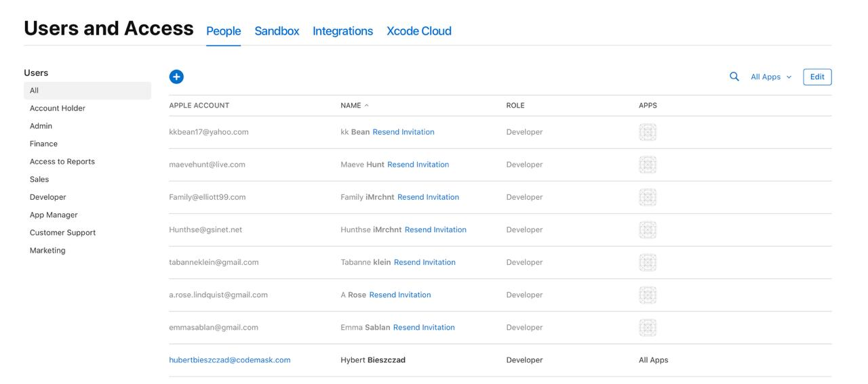Click All Apps in Hybert Bieszczad row

tap(653, 360)
